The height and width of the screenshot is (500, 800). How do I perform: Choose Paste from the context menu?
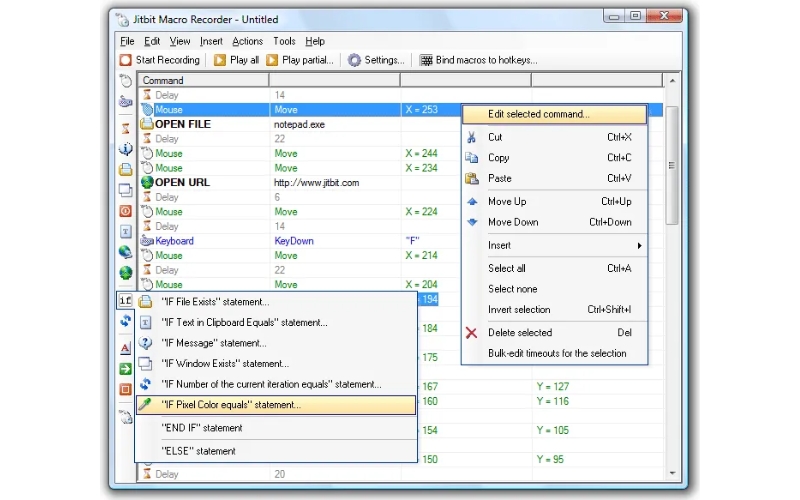[x=555, y=179]
